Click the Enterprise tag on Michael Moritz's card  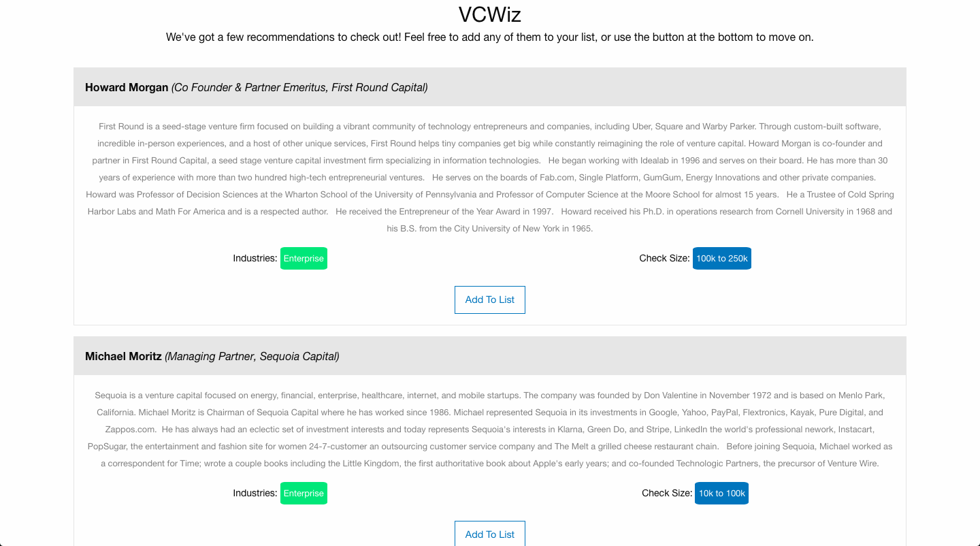[x=304, y=494]
